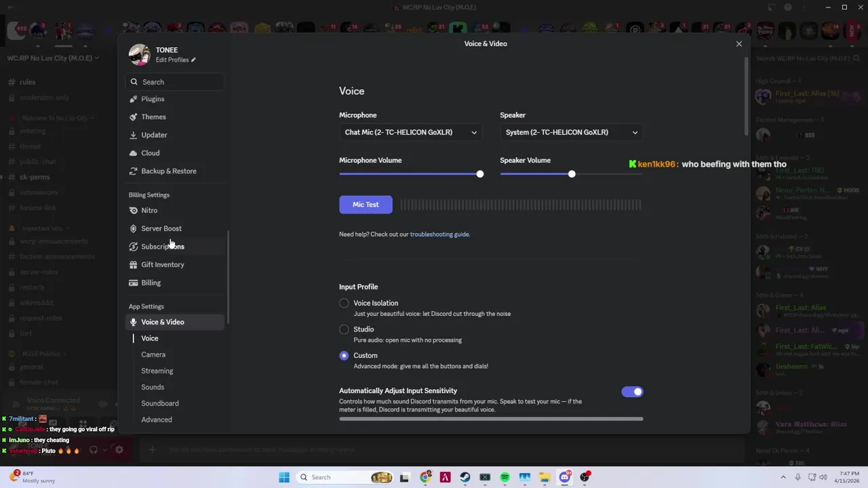Open the weather widget showing 84°F
This screenshot has width=868, height=488.
tap(33, 476)
